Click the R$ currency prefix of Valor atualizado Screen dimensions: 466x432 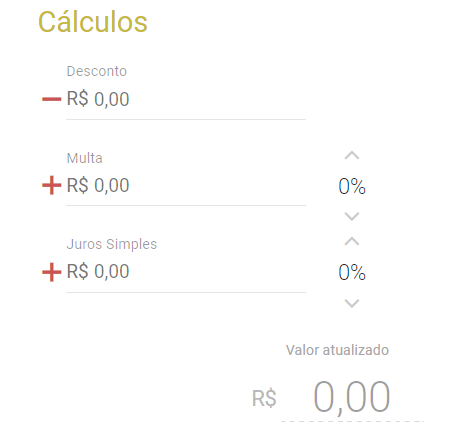[x=264, y=398]
